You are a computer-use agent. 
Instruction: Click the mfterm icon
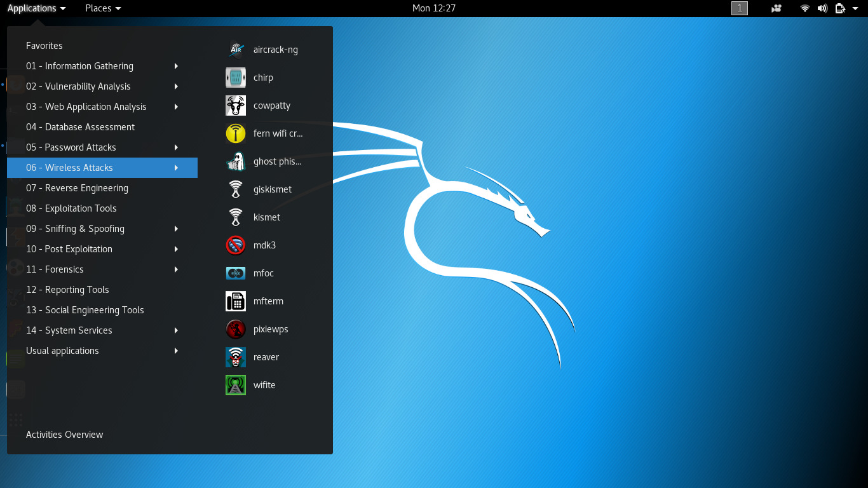(x=236, y=301)
